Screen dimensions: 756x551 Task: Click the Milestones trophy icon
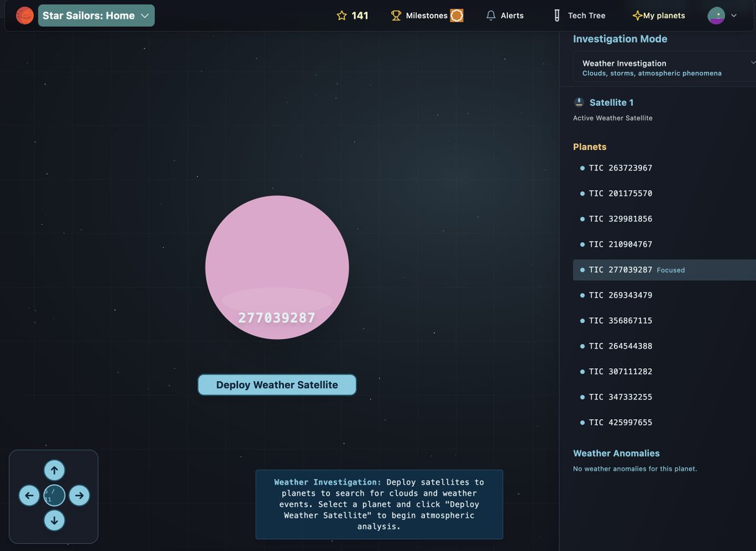click(396, 15)
